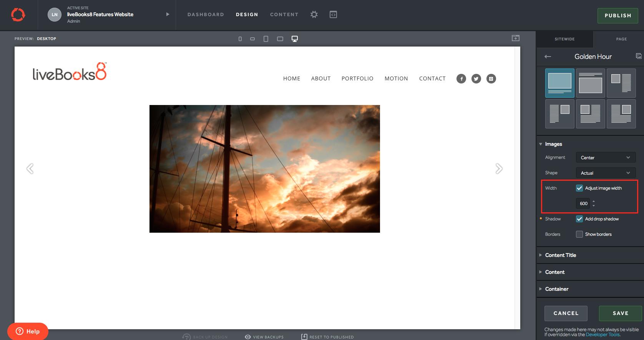The width and height of the screenshot is (644, 340).
Task: Open the Shape dropdown set to Actual
Action: (606, 173)
